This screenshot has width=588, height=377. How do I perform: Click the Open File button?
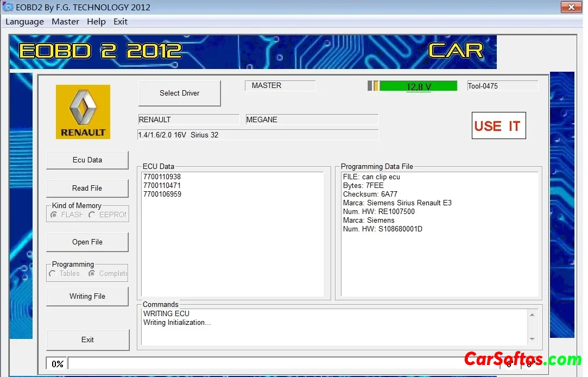click(87, 242)
